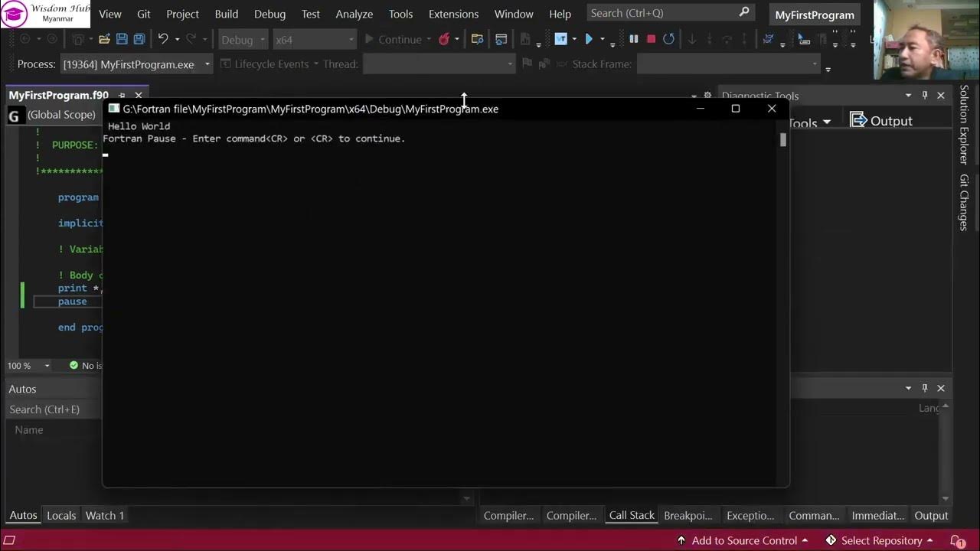980x551 pixels.
Task: Open the Thread dropdown
Action: click(439, 64)
